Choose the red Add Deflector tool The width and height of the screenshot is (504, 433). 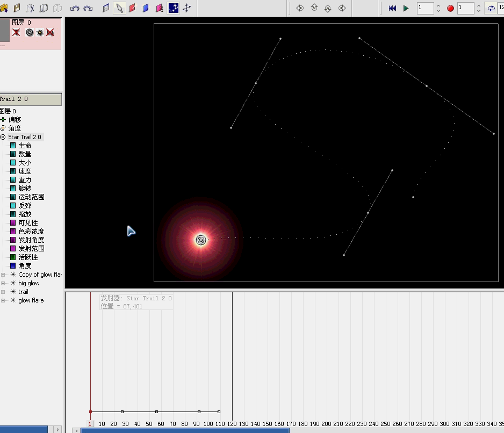(132, 8)
